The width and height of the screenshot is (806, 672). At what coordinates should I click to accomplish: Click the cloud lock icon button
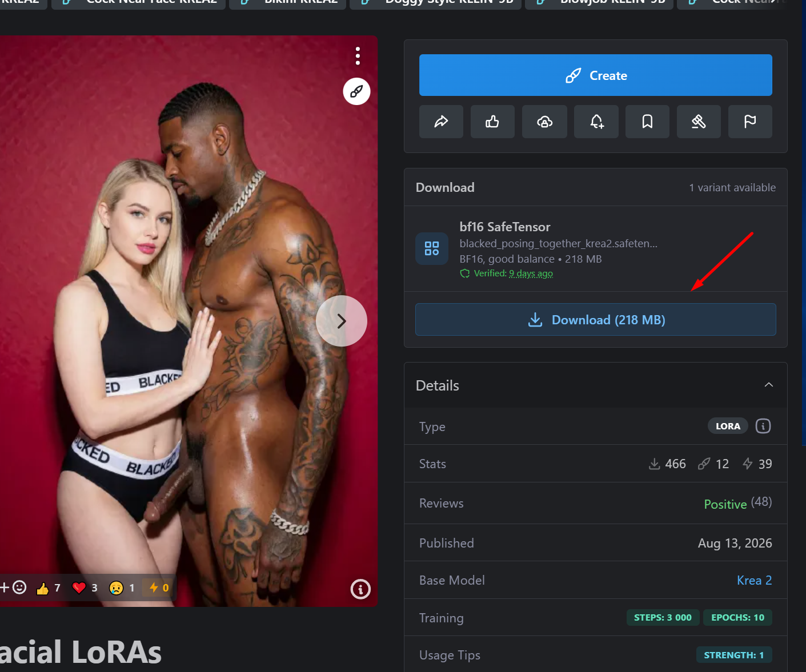[x=544, y=122]
